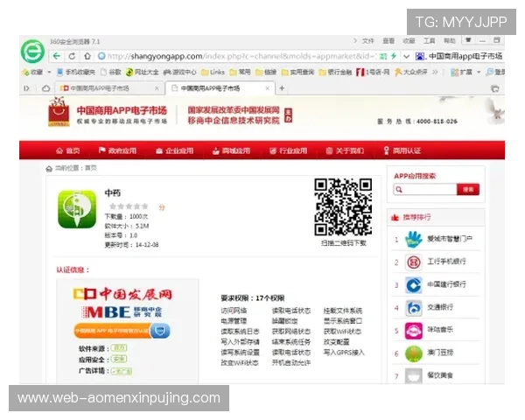Expand the dropdown arrow beside 扩展
Viewport: 525px width, 420px height.
tap(479, 72)
